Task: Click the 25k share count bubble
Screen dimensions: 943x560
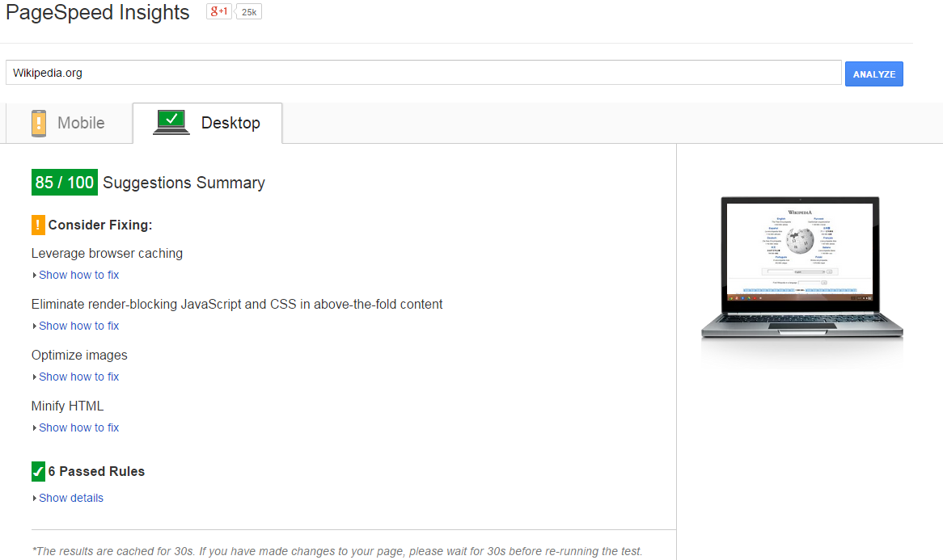Action: 249,12
